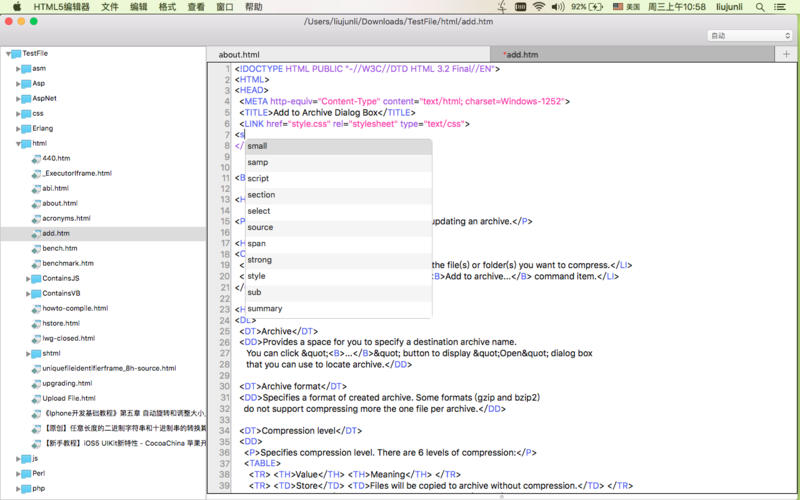Click the volume speaker icon
This screenshot has width=800, height=500.
coord(558,7)
